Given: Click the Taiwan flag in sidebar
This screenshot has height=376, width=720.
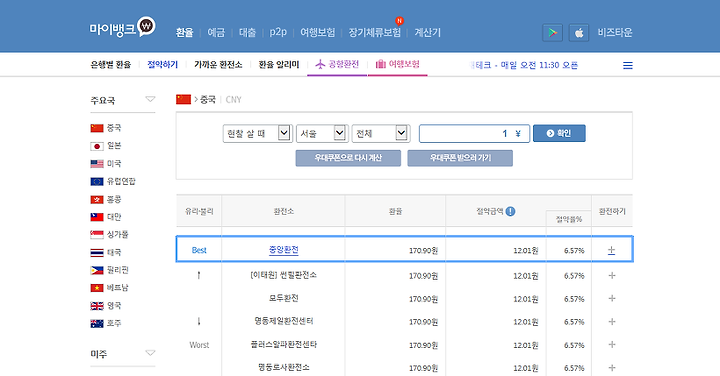Looking at the screenshot, I should [97, 217].
